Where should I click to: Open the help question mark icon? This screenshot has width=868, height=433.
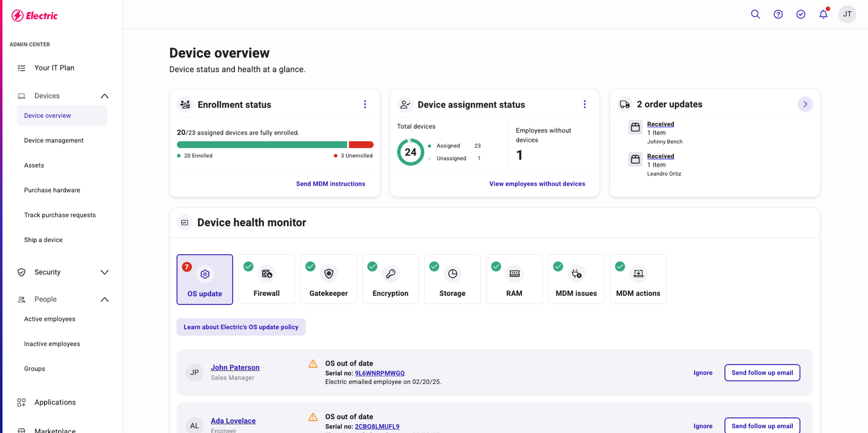pos(778,14)
